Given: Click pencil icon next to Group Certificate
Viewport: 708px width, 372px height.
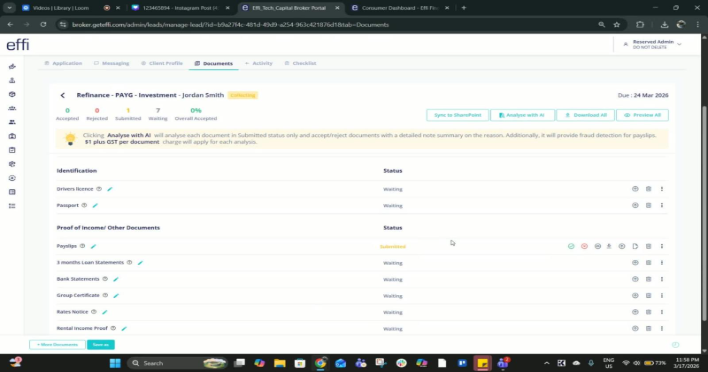Looking at the screenshot, I should [116, 296].
